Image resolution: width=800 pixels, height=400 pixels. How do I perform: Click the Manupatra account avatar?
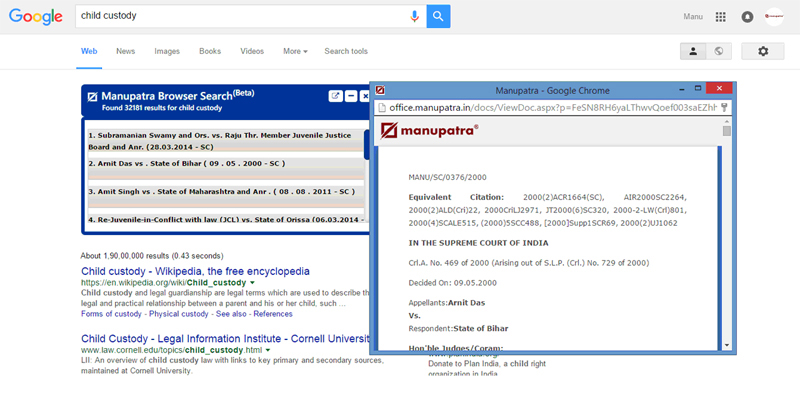tap(774, 17)
